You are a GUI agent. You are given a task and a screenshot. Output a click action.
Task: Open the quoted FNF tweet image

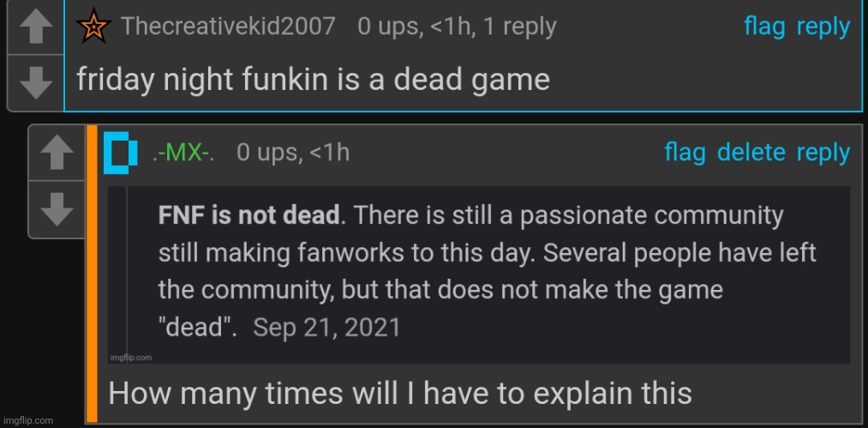(x=478, y=274)
